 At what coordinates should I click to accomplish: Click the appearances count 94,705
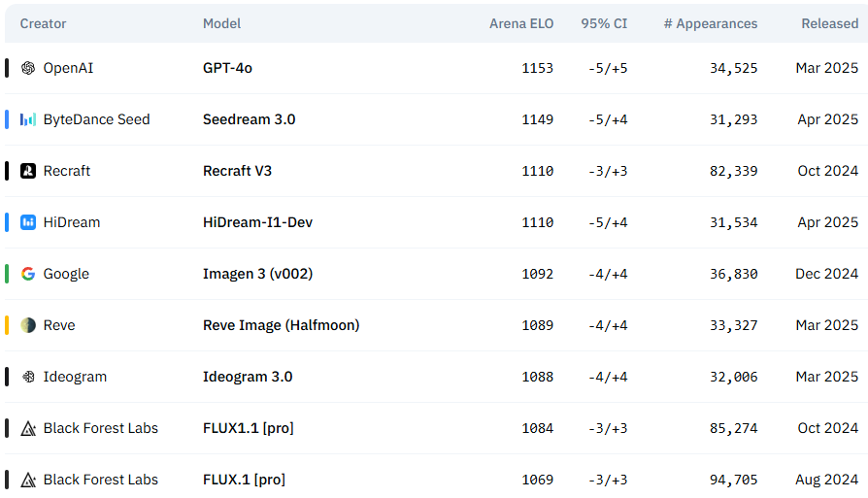point(733,480)
